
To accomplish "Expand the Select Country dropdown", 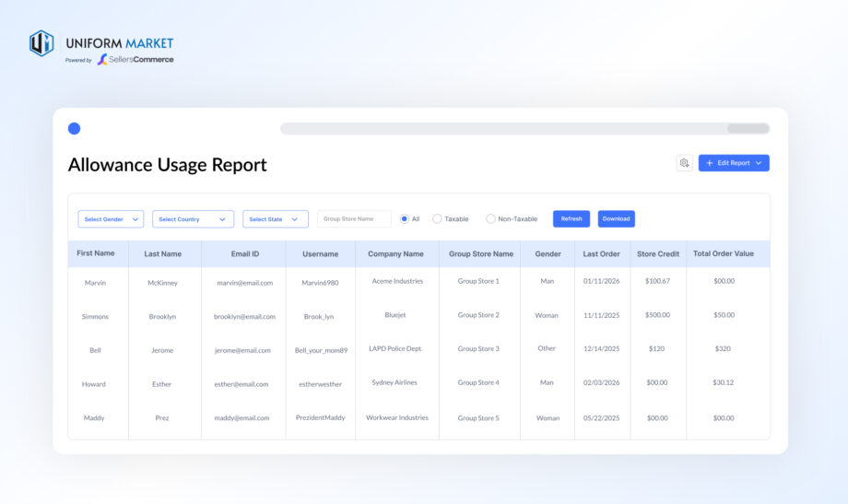I will pyautogui.click(x=193, y=219).
